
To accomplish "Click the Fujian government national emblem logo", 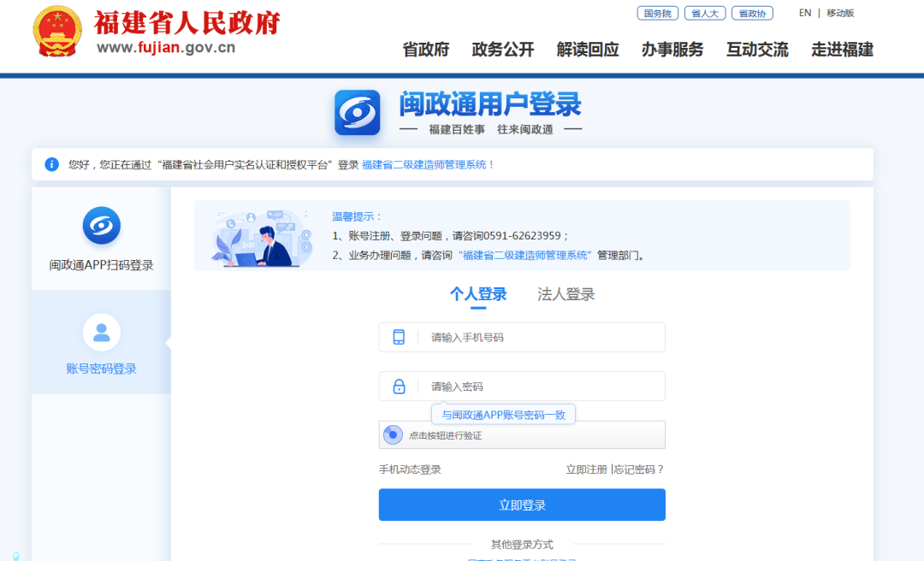I will click(x=57, y=32).
